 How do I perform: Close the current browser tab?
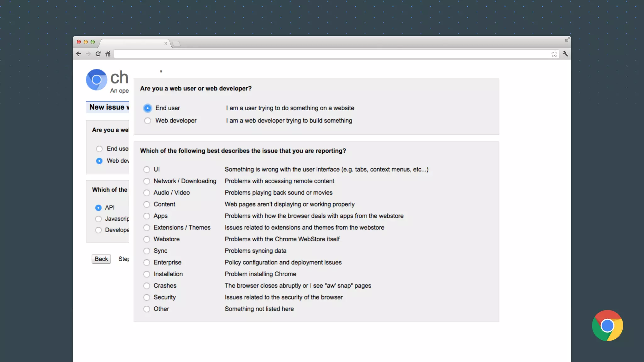(x=166, y=43)
